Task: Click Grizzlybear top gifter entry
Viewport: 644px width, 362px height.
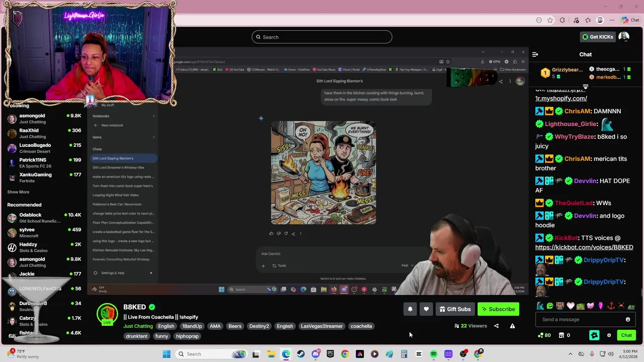Action: point(562,73)
